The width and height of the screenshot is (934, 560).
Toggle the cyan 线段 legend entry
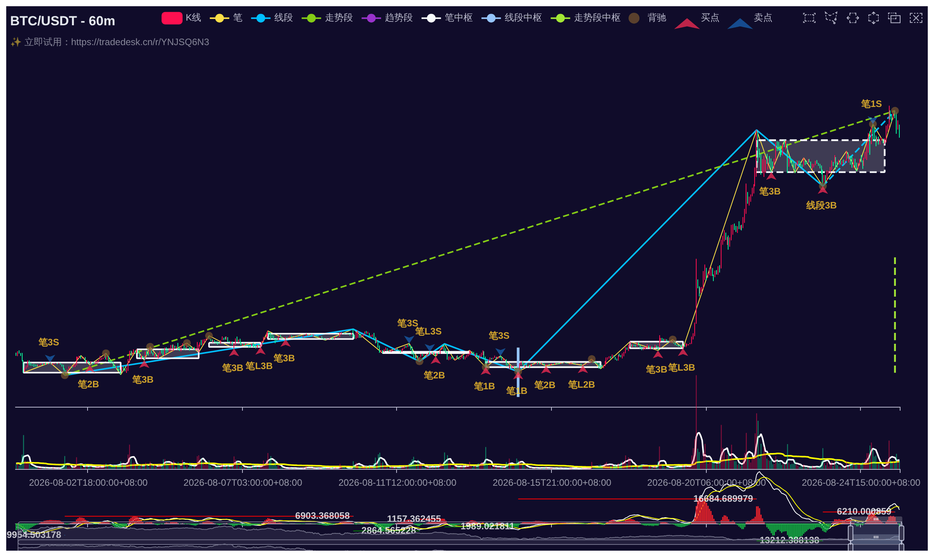272,18
